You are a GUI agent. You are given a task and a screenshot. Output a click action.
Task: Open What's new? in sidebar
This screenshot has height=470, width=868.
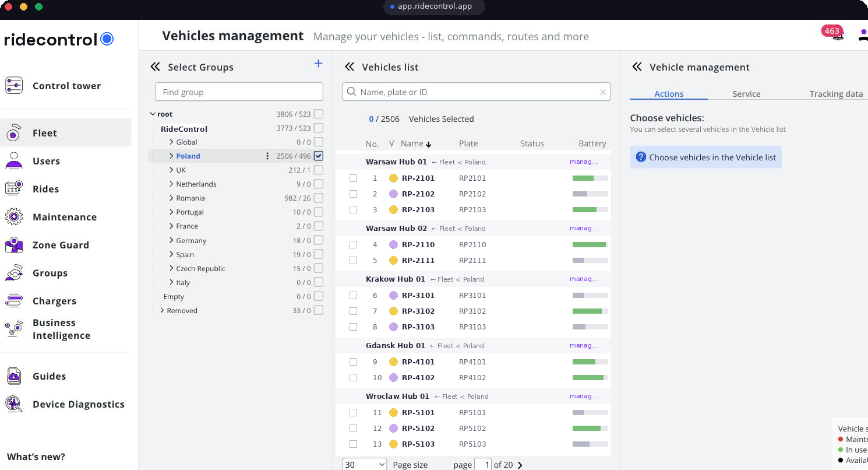point(36,457)
